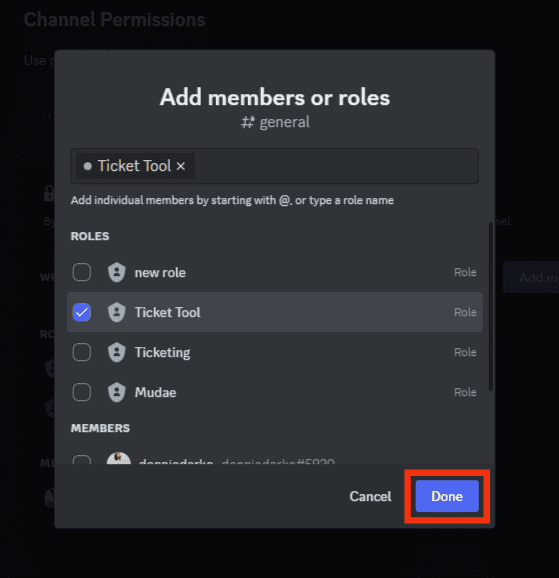Image resolution: width=559 pixels, height=578 pixels.
Task: Select the 'Mudae' row label
Action: click(155, 392)
